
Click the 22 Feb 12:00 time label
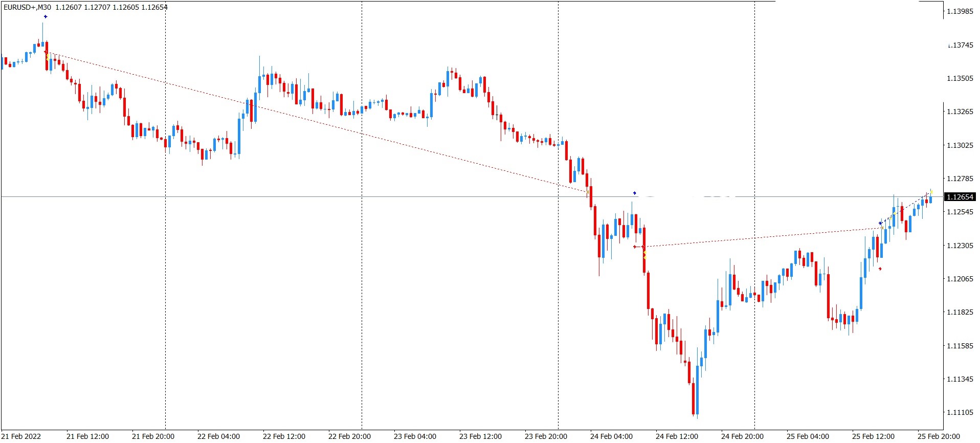pos(284,436)
